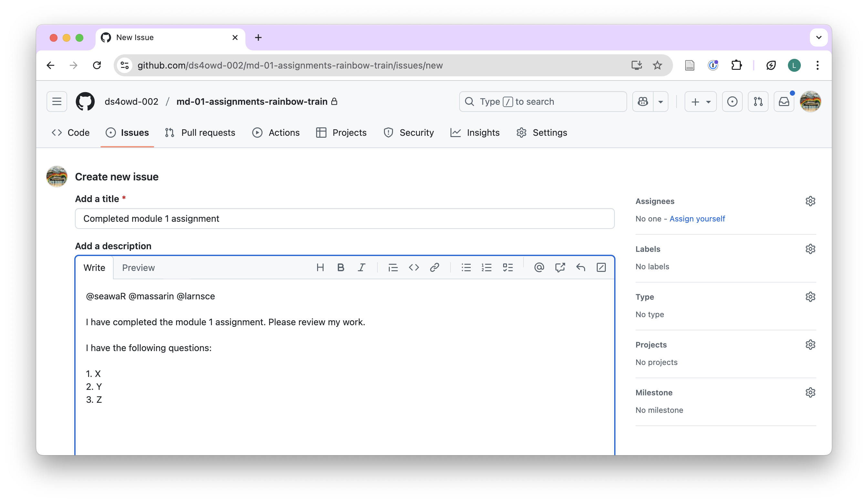This screenshot has width=868, height=503.
Task: Insert code with the code icon
Action: click(x=414, y=268)
